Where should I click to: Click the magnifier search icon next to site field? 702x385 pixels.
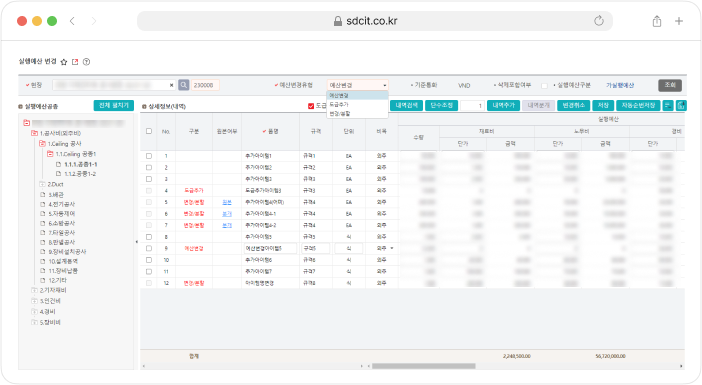184,85
